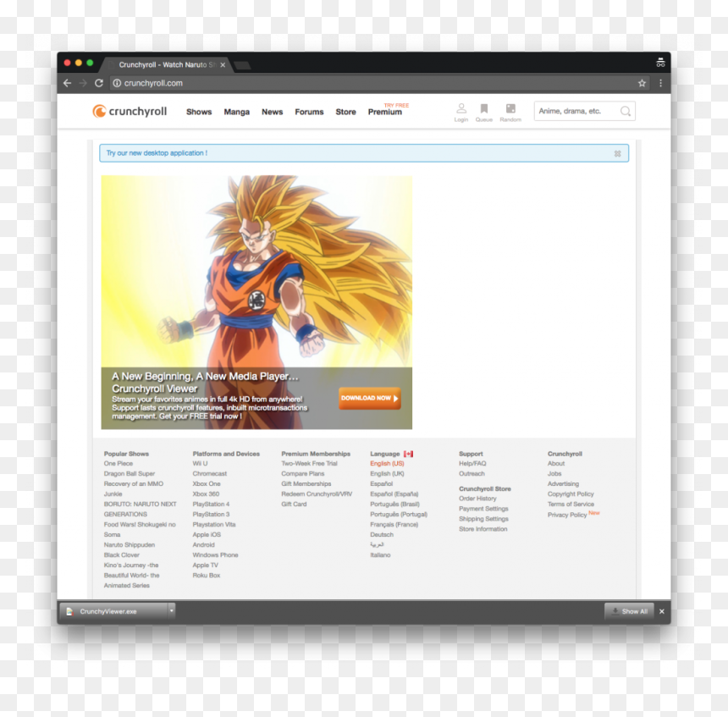This screenshot has height=717, width=728.
Task: Open the Chromecast platform link
Action: [210, 474]
